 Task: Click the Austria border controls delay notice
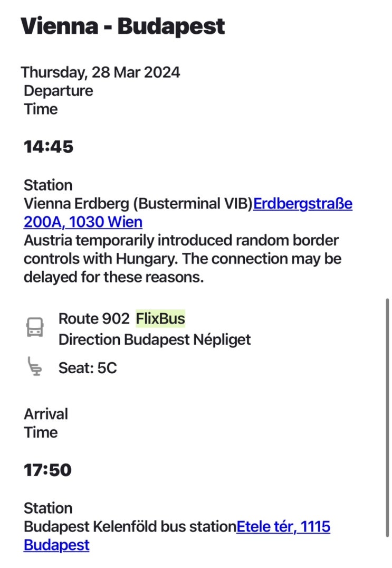tap(182, 259)
